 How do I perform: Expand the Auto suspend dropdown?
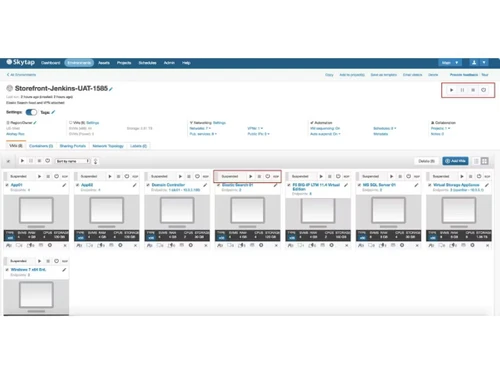point(325,134)
